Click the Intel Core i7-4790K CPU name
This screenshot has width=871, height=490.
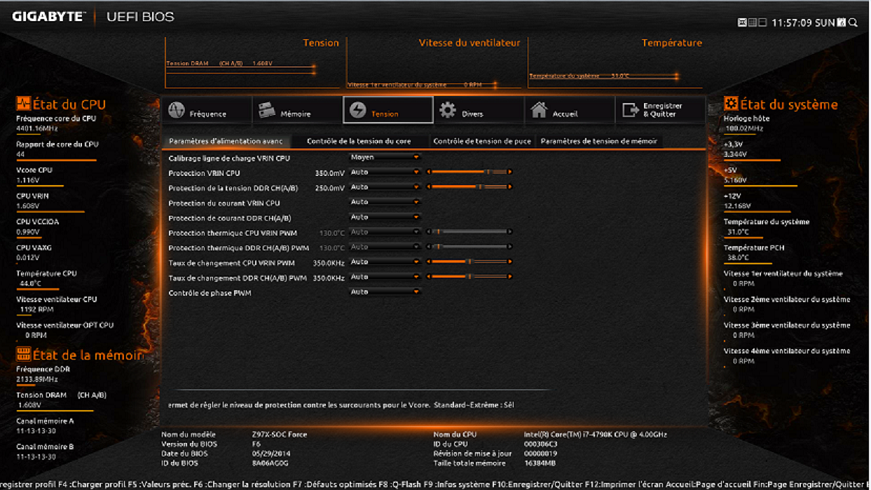coord(595,434)
